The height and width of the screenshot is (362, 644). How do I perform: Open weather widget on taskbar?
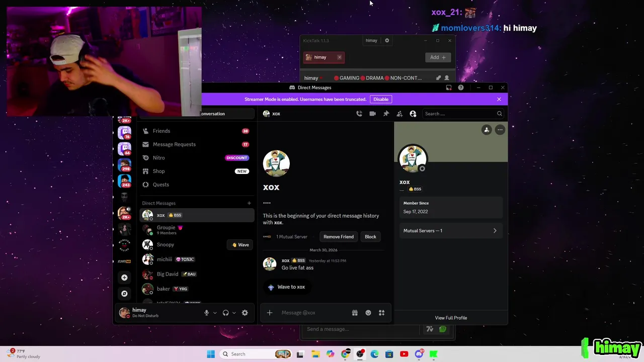point(24,354)
